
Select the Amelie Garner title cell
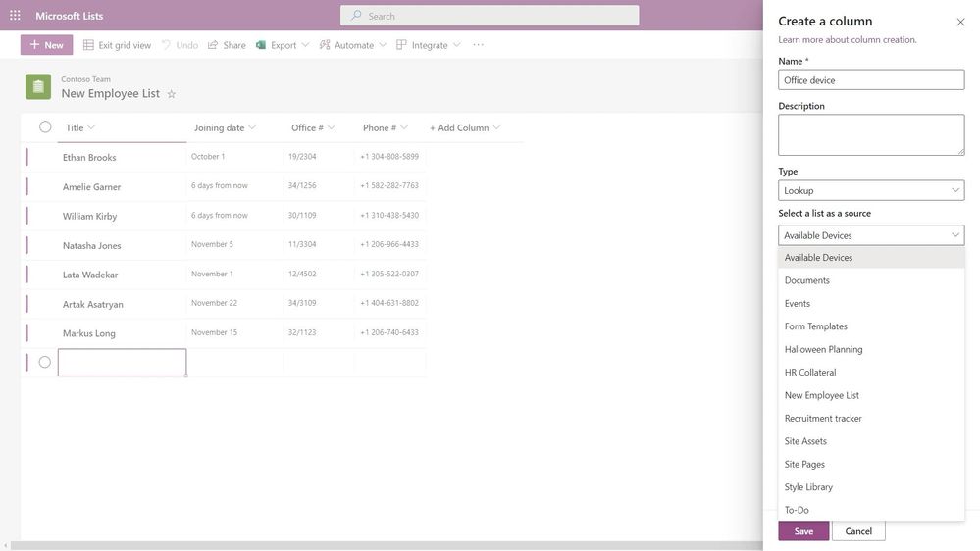coord(122,187)
